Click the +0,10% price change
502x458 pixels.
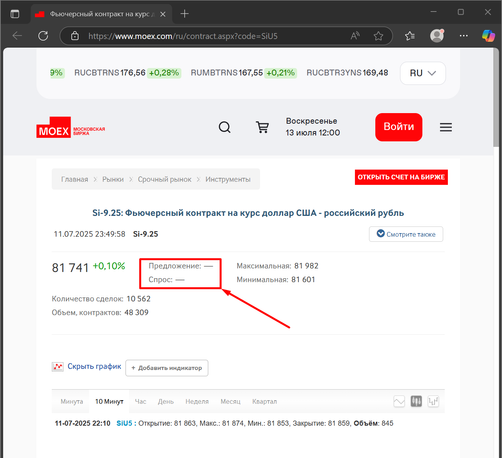pyautogui.click(x=109, y=266)
